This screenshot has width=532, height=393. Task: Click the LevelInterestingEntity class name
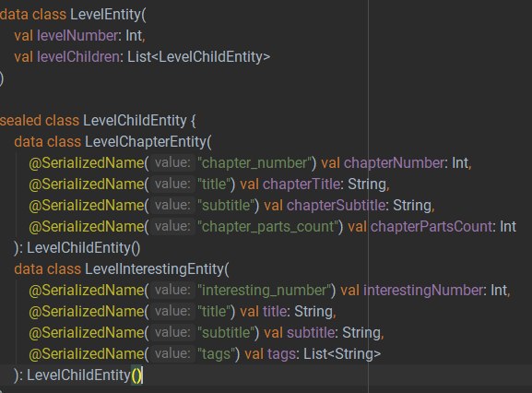tap(155, 268)
